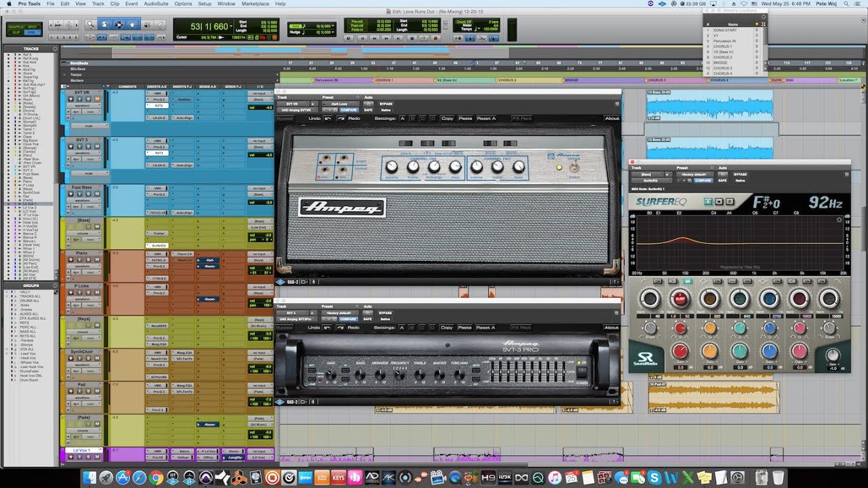Image resolution: width=868 pixels, height=488 pixels.
Task: Toggle SAFE in the SurferEQ plugin header
Action: pyautogui.click(x=723, y=180)
